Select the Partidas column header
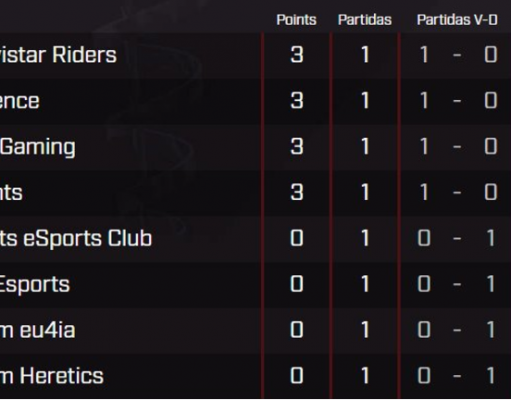This screenshot has height=400, width=511. 365,20
